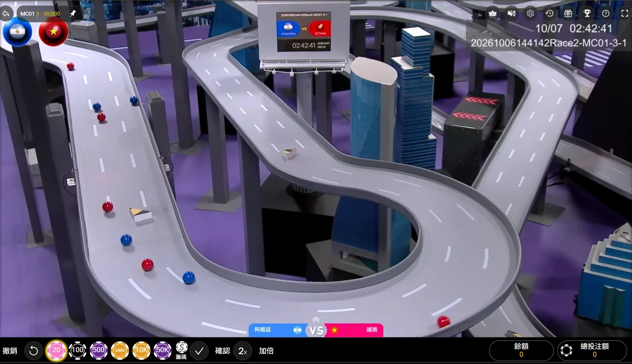
Task: Unmute the game sound
Action: [x=511, y=13]
